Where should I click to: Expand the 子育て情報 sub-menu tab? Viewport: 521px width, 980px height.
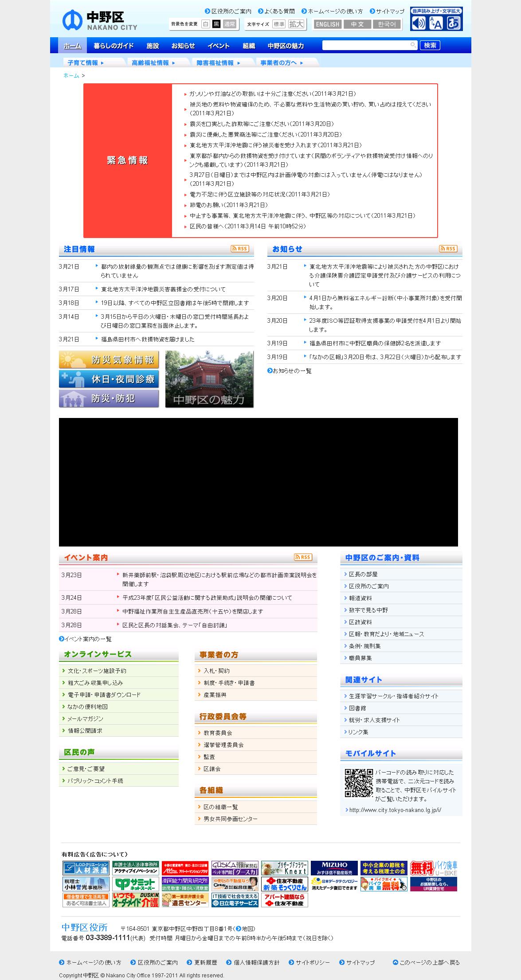click(x=86, y=63)
